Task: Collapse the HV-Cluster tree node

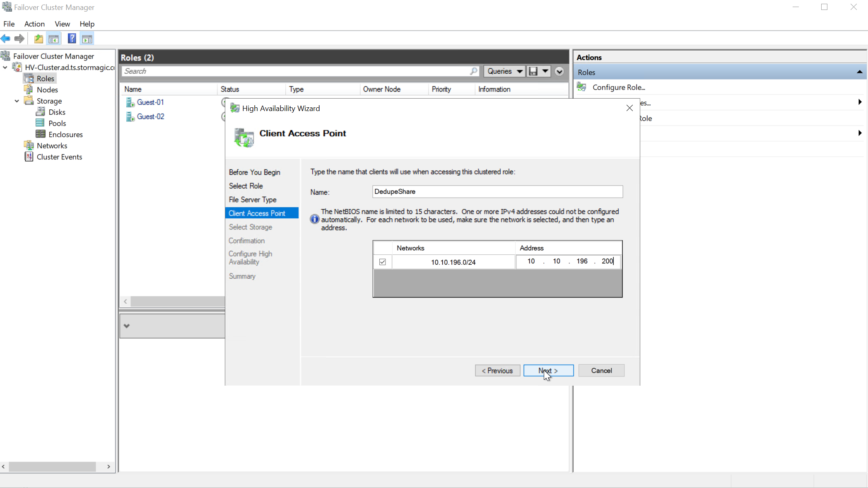Action: (5, 67)
